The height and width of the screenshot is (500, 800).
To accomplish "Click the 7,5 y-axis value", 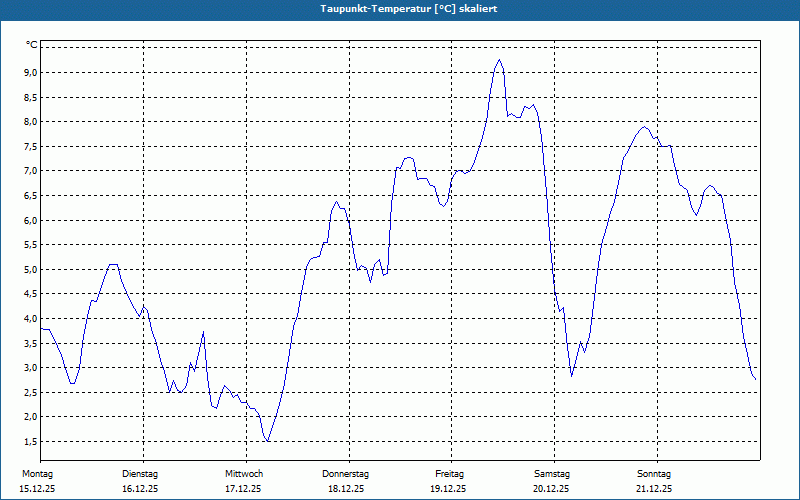I will (31, 146).
